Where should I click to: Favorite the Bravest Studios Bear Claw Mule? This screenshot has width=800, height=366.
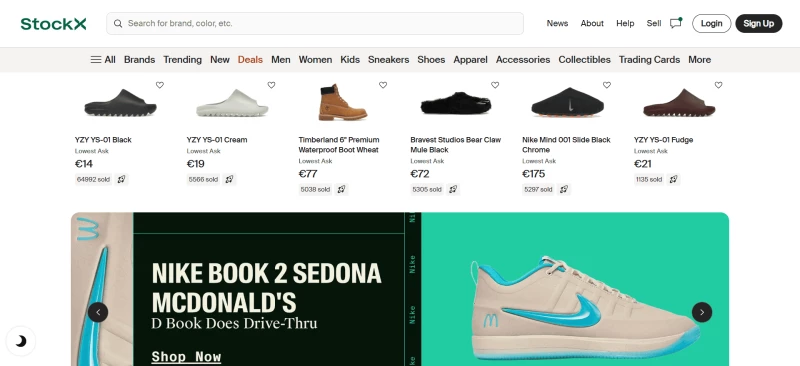495,85
